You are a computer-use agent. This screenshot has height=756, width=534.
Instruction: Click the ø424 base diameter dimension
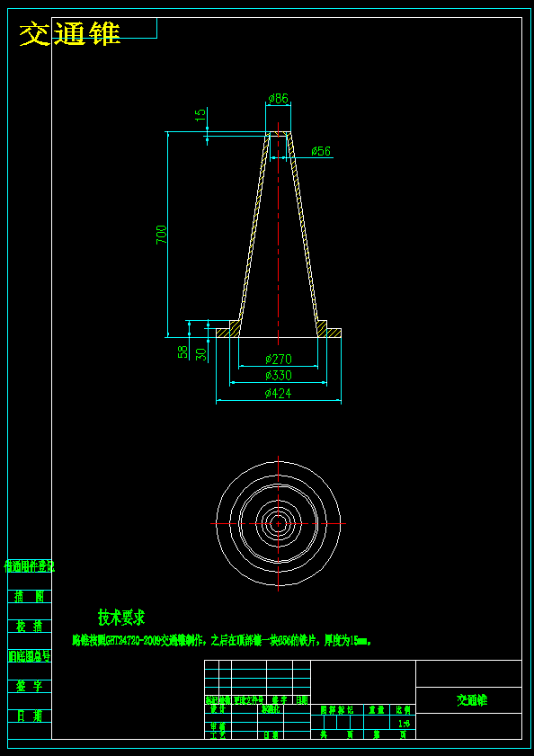(279, 394)
